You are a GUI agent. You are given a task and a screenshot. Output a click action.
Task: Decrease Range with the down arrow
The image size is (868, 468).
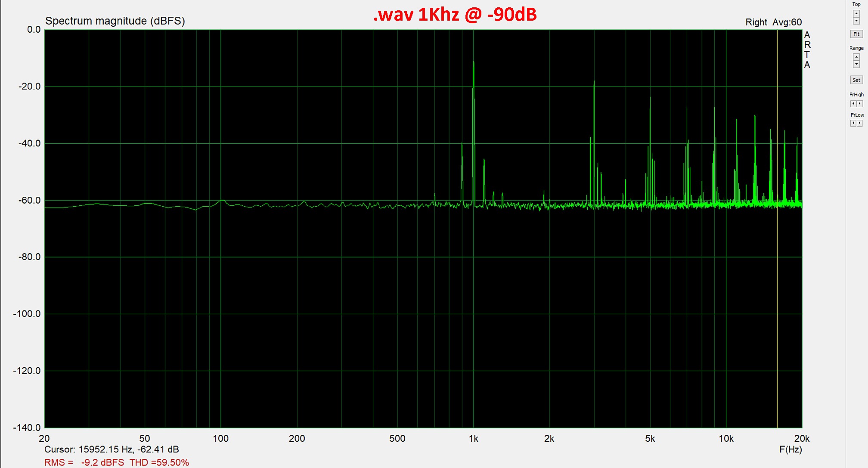click(x=856, y=65)
